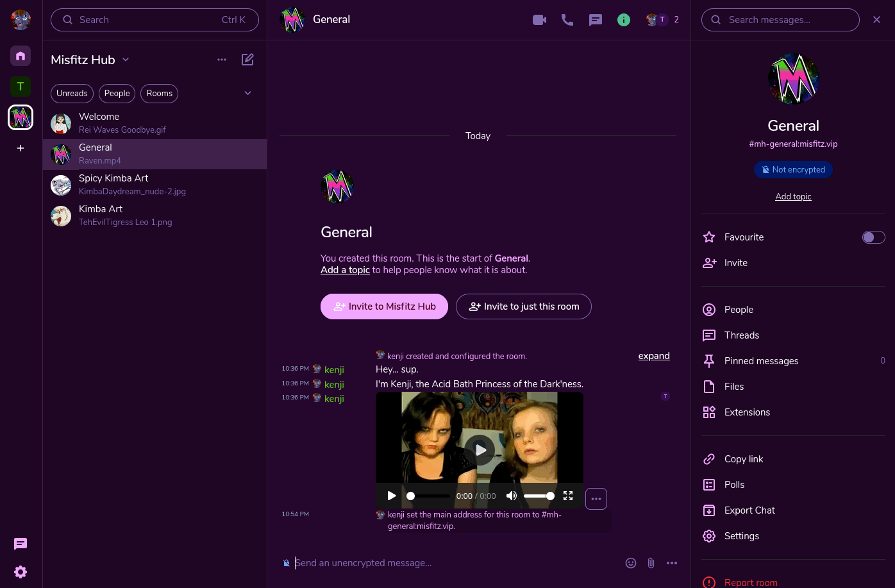895x588 pixels.
Task: Mute the video player audio
Action: pyautogui.click(x=511, y=496)
